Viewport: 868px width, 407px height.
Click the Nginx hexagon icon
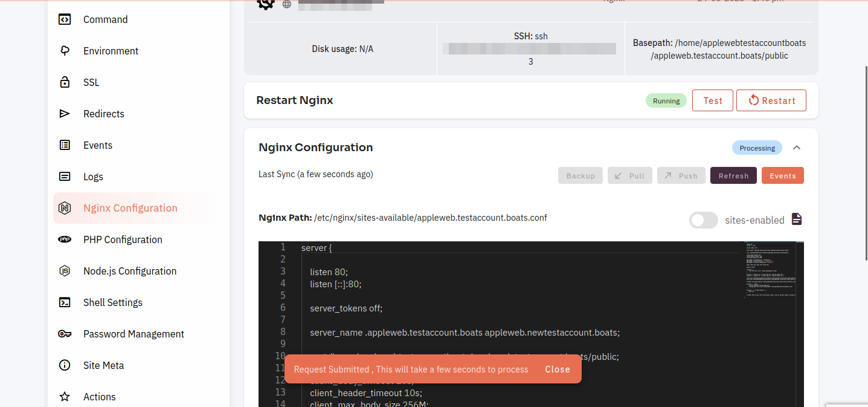[x=65, y=208]
